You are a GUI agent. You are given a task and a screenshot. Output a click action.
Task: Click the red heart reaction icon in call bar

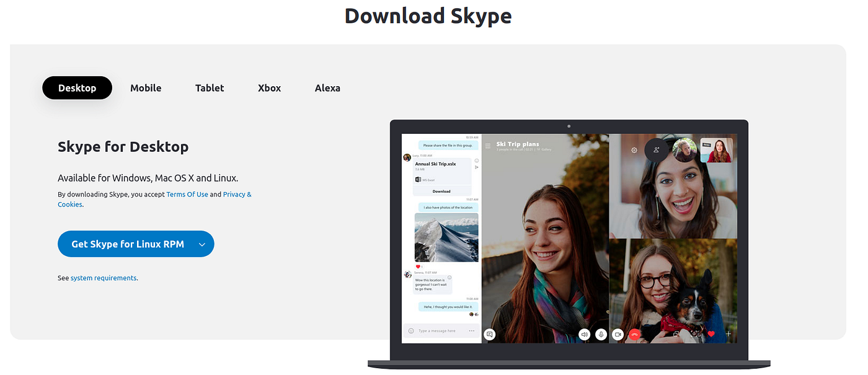[711, 334]
